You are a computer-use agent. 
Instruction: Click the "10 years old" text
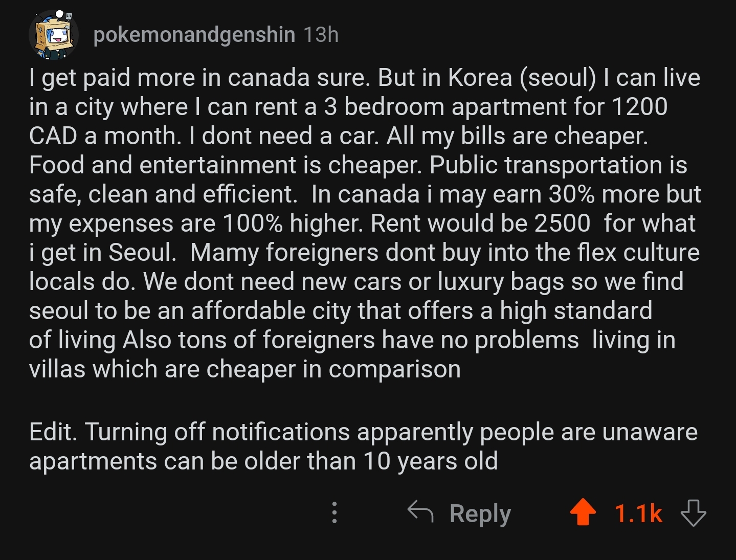pyautogui.click(x=431, y=461)
